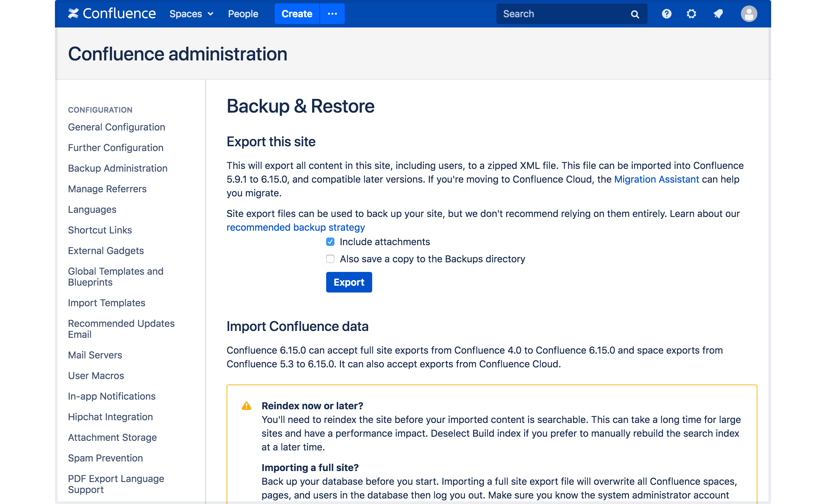Enable Also save a copy to Backups
Viewport: 824px width, 504px height.
330,259
